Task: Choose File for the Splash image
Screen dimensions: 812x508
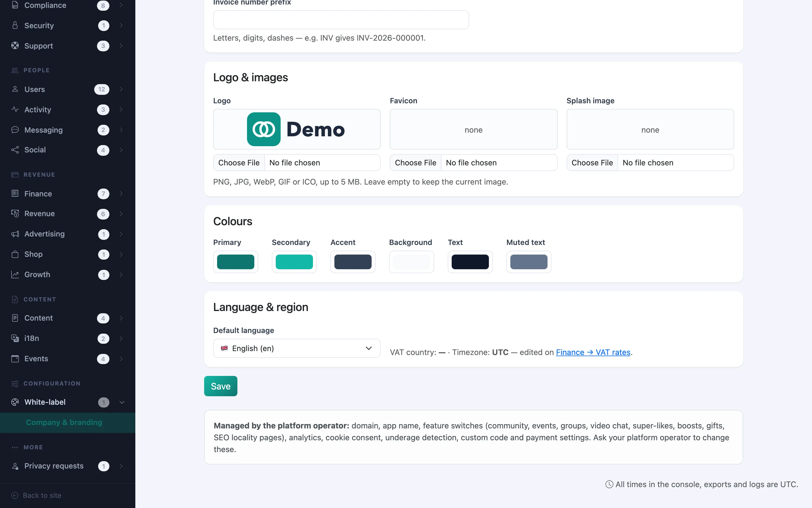Action: pos(592,163)
